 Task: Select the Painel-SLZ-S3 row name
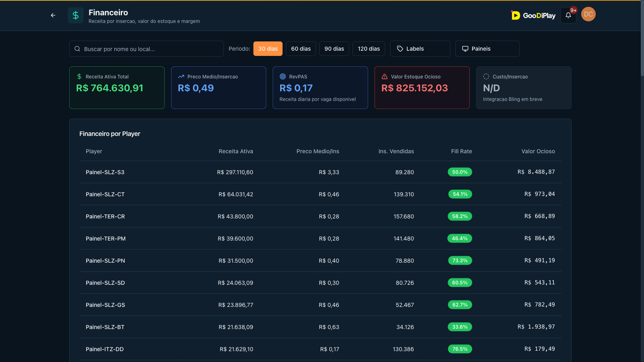(105, 172)
